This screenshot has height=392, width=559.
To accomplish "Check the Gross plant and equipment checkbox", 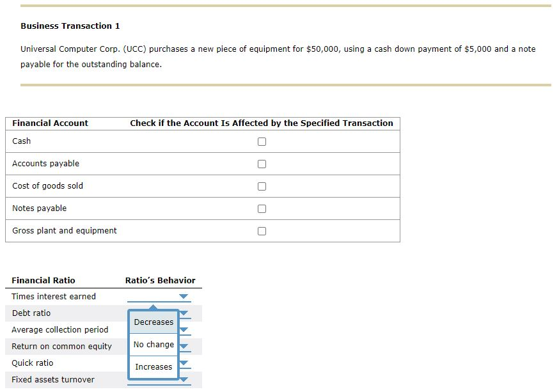I will (x=261, y=231).
